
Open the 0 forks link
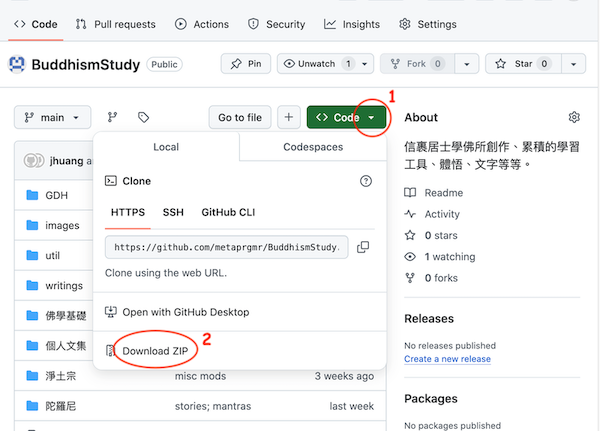point(441,278)
